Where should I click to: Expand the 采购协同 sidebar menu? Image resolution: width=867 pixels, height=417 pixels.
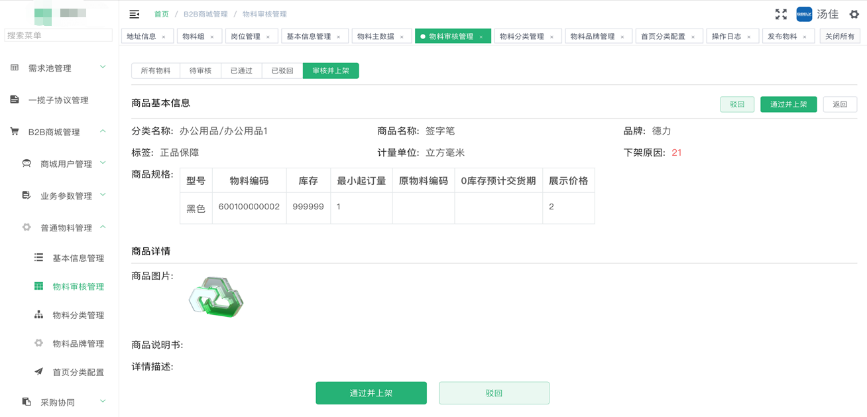click(103, 402)
